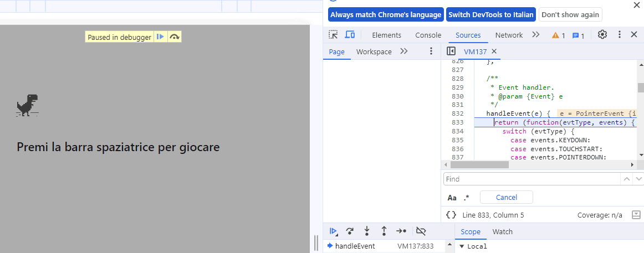644x253 pixels.
Task: Select the handleEvent call stack frame
Action: tap(355, 246)
